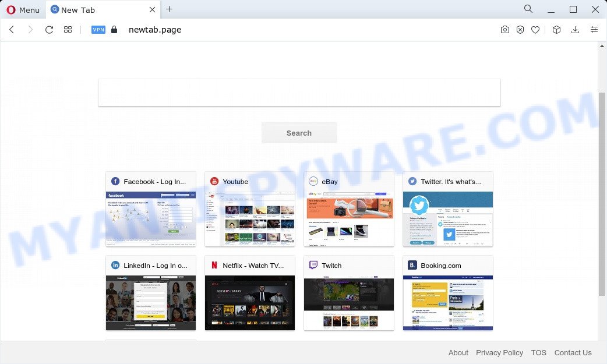
Task: Open the TOS footer link
Action: pos(538,353)
